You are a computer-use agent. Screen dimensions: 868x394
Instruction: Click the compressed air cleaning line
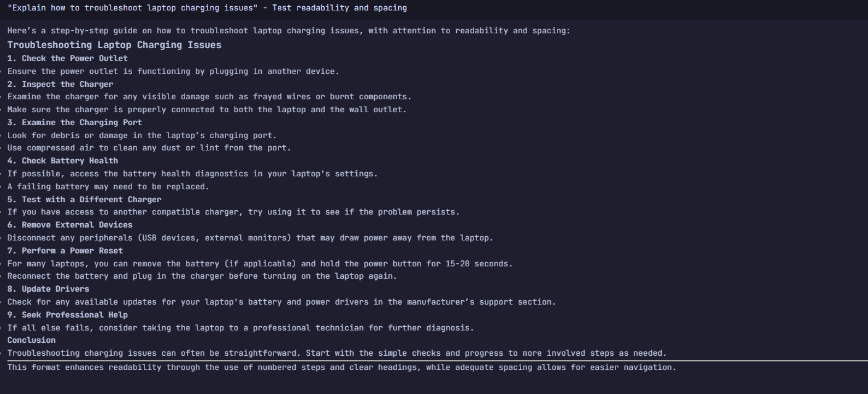[x=149, y=148]
